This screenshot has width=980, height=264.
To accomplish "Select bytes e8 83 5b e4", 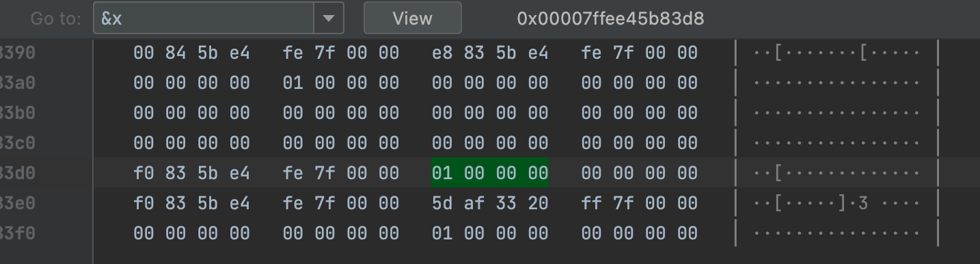I will [x=490, y=53].
